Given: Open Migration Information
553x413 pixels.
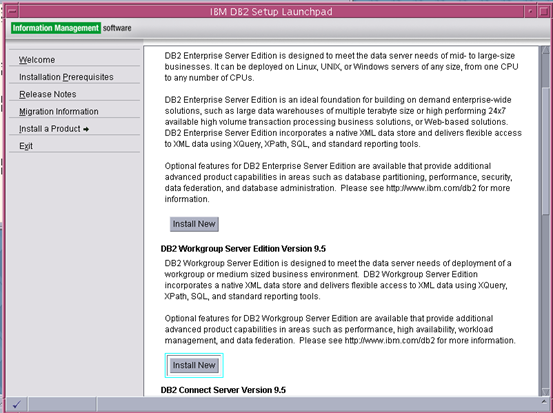Looking at the screenshot, I should (x=59, y=111).
